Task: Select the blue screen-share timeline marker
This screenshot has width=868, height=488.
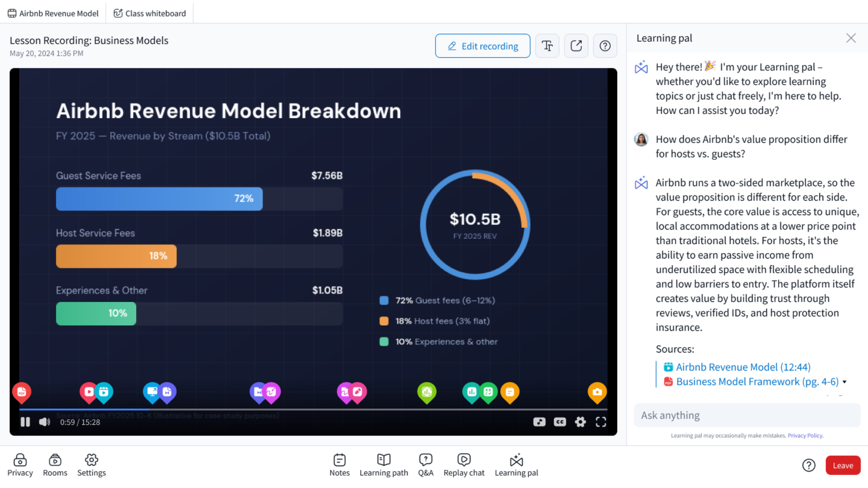Action: [152, 392]
